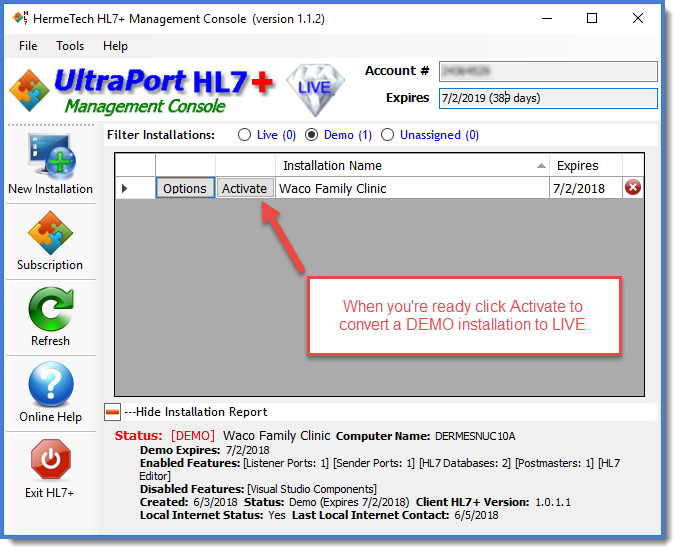
Task: Collapse the installation report with the minus icon
Action: click(x=112, y=412)
